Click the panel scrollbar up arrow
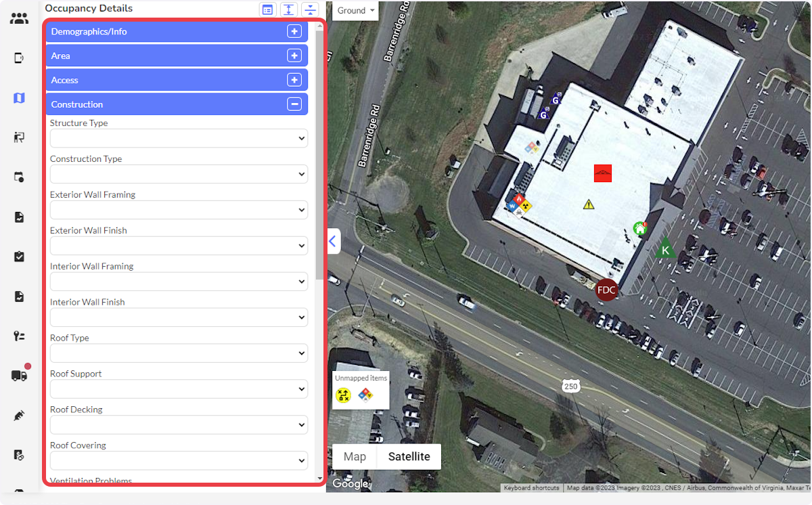 point(319,25)
